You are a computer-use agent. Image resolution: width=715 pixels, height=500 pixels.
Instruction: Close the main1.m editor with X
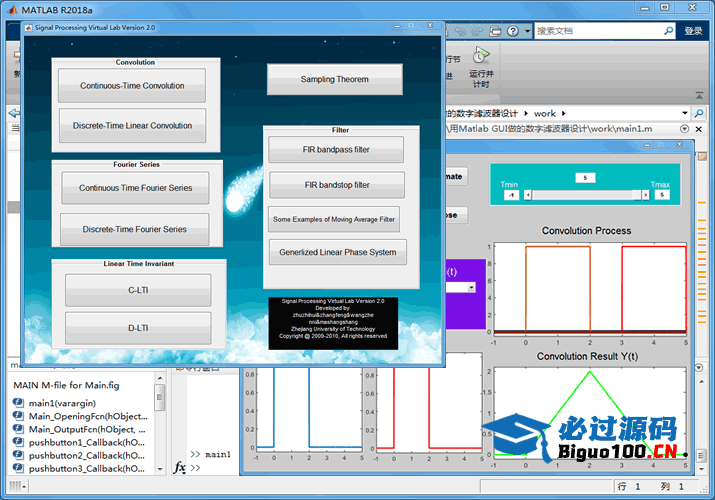click(x=699, y=129)
